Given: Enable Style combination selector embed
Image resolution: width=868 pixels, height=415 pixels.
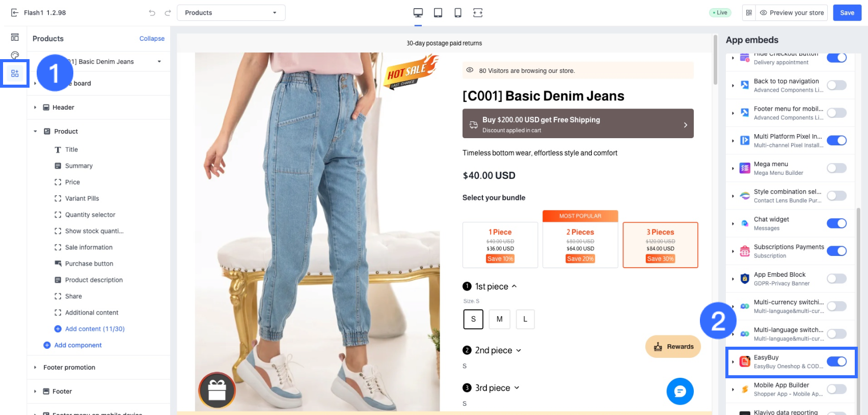Looking at the screenshot, I should coord(836,196).
